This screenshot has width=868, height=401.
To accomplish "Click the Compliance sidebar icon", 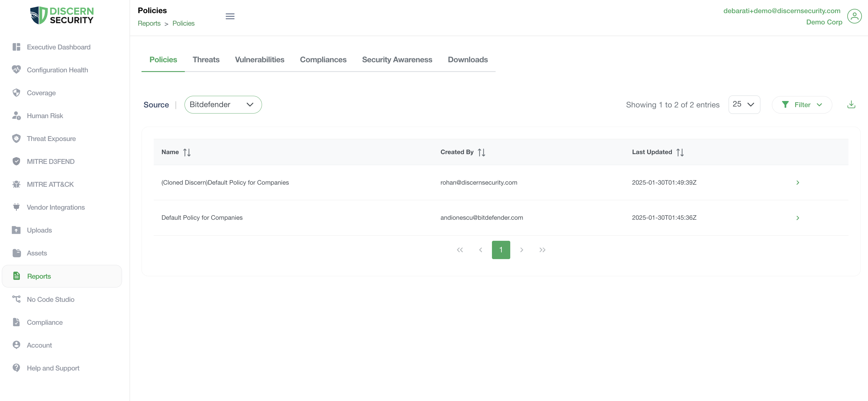I will [x=16, y=322].
